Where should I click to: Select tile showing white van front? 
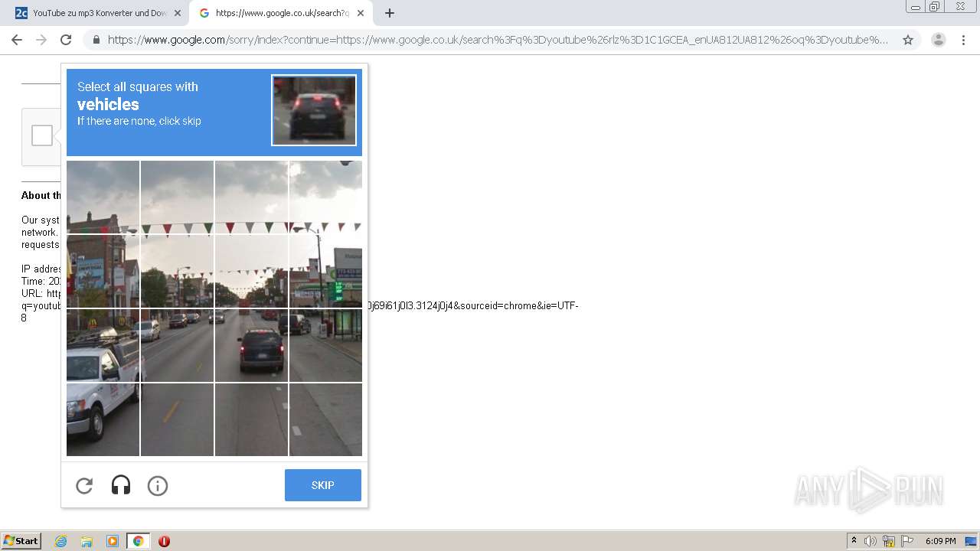point(103,345)
